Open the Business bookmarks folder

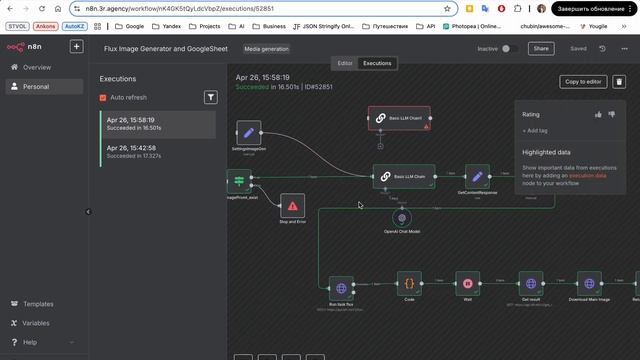(x=269, y=26)
